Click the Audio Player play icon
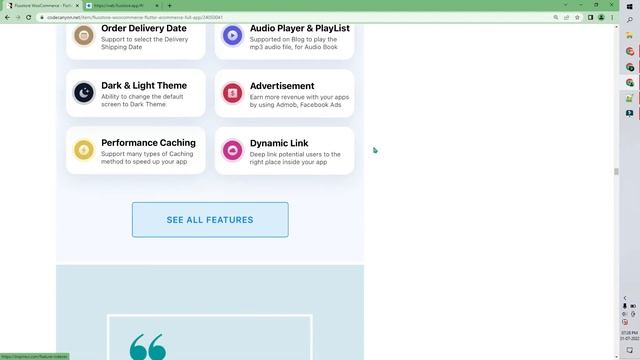This screenshot has height=360, width=640. click(232, 36)
